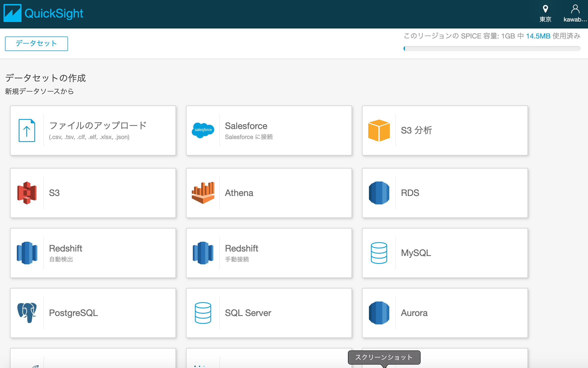Select Redshift 手動接続 card text
The image size is (588, 368).
241,253
